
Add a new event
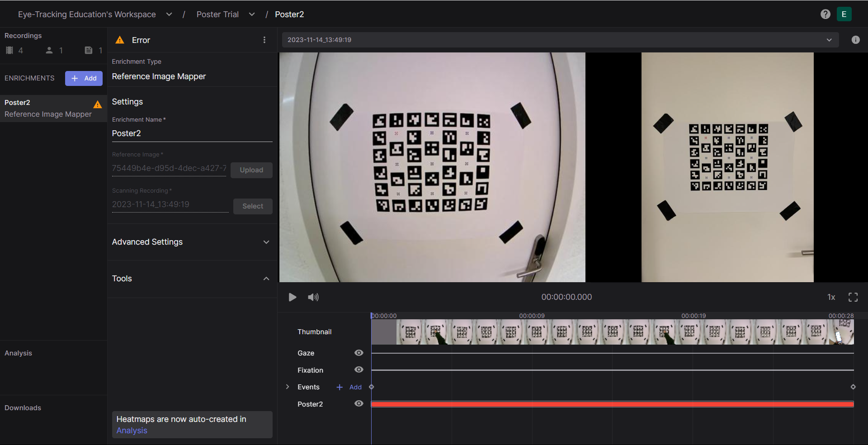tap(349, 387)
